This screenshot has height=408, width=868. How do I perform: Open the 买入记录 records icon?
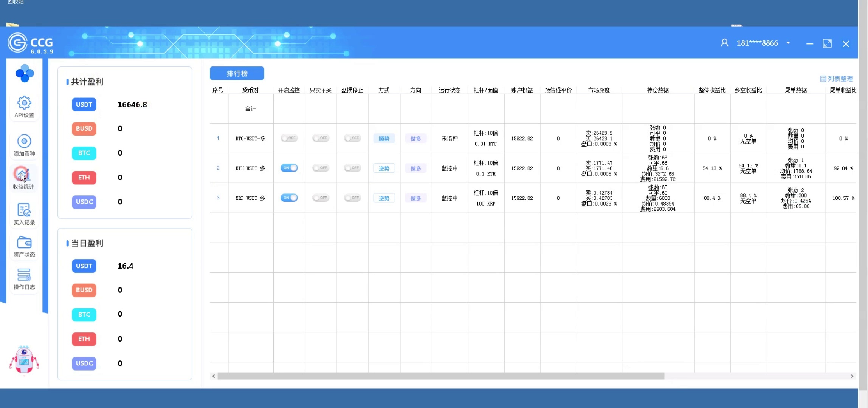[x=24, y=210]
